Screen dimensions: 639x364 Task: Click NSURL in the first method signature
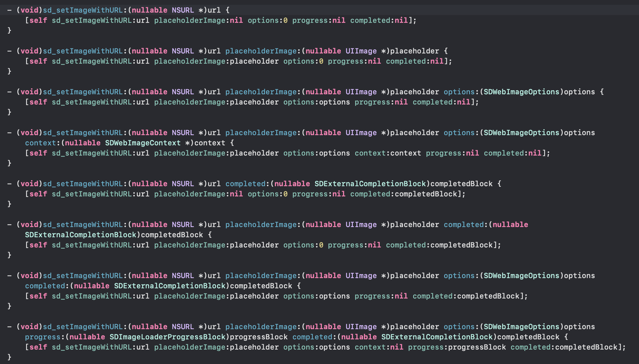(x=183, y=10)
